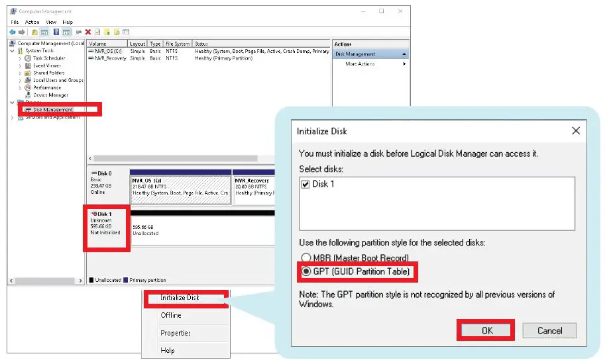The height and width of the screenshot is (364, 609).
Task: Click the Computer Management (Local) root icon
Action: coord(13,44)
